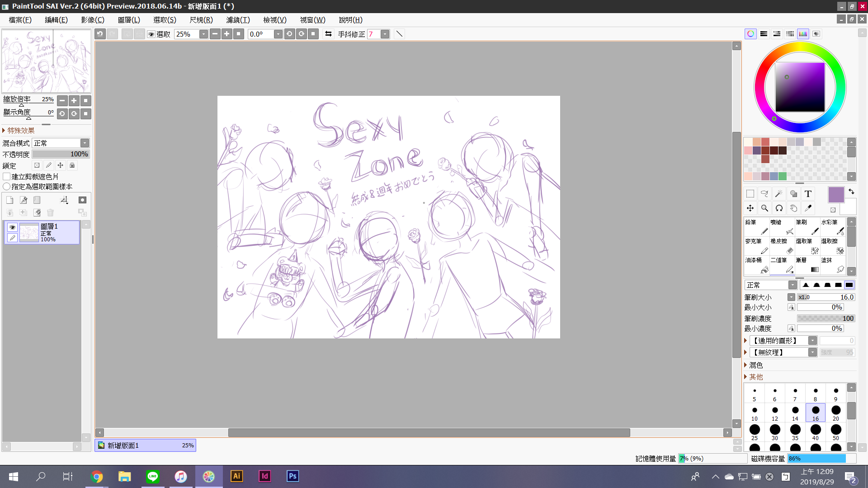Open the 圖層(L) menu

[129, 20]
